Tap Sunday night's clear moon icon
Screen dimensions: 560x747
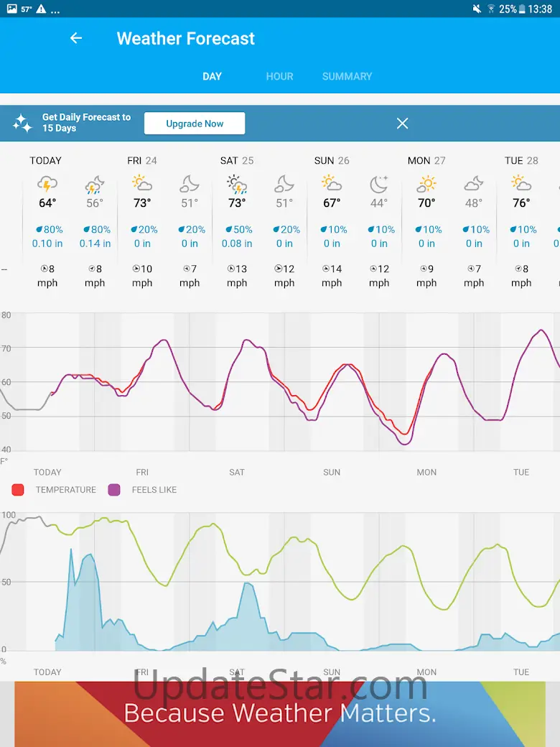coord(379,184)
